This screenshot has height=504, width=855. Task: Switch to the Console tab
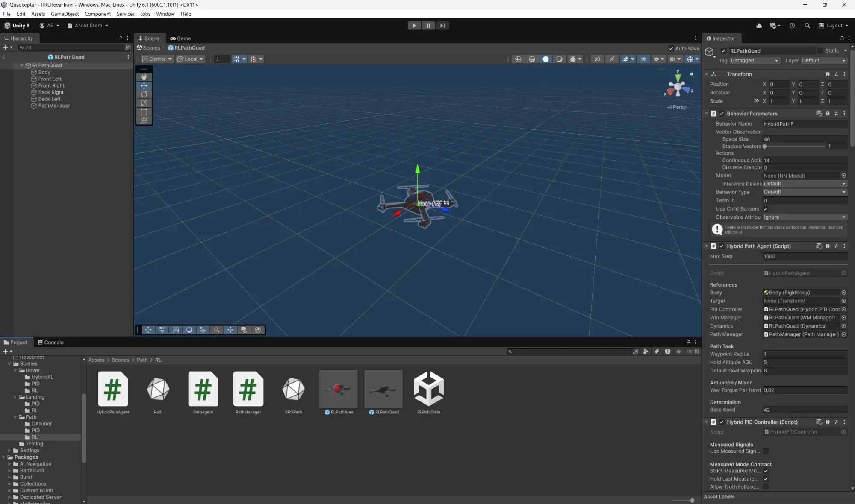click(x=51, y=343)
